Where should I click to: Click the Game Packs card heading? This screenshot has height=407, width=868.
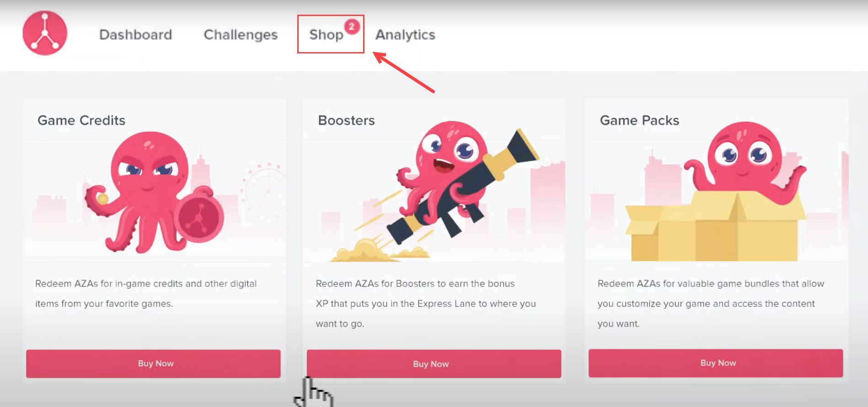(639, 120)
